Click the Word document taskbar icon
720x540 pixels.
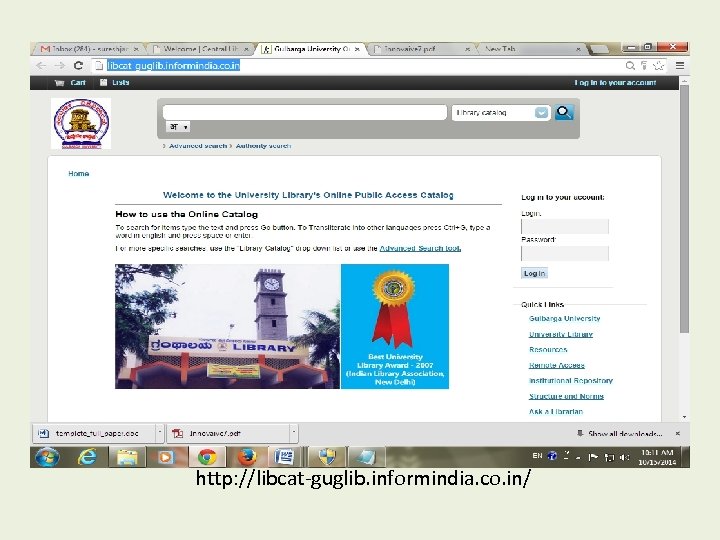(284, 457)
